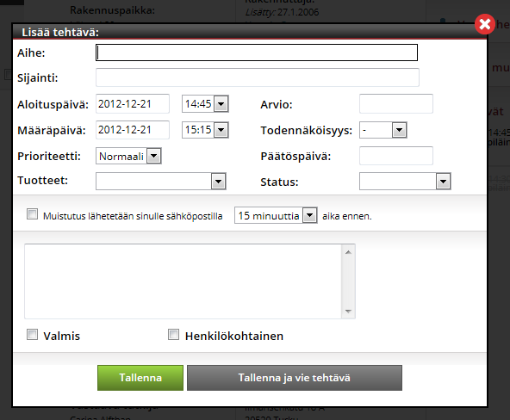This screenshot has height=420, width=510.
Task: Close the Lisää tehtävä dialog
Action: tap(485, 24)
